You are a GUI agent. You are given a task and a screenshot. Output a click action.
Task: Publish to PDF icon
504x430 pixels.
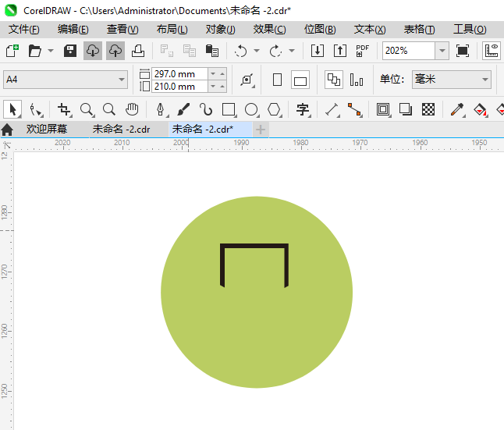point(362,51)
